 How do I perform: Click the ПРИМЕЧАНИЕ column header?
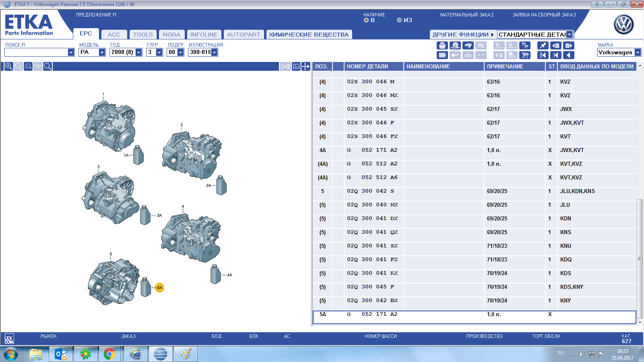coord(515,66)
